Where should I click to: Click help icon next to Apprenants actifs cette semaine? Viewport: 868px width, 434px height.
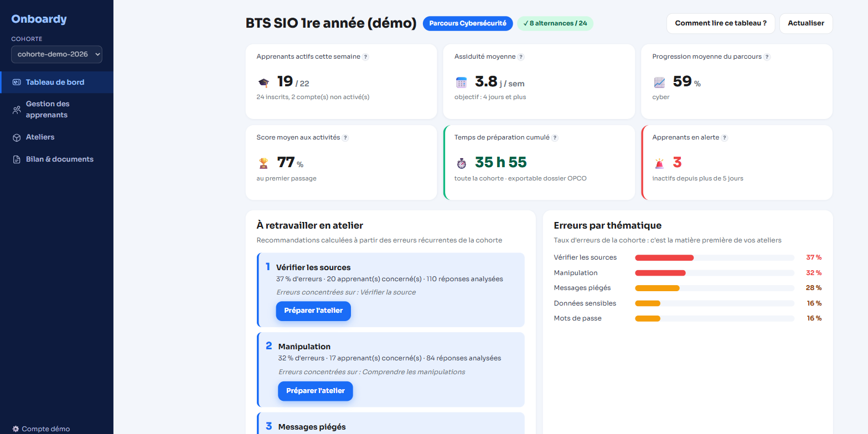pos(365,57)
